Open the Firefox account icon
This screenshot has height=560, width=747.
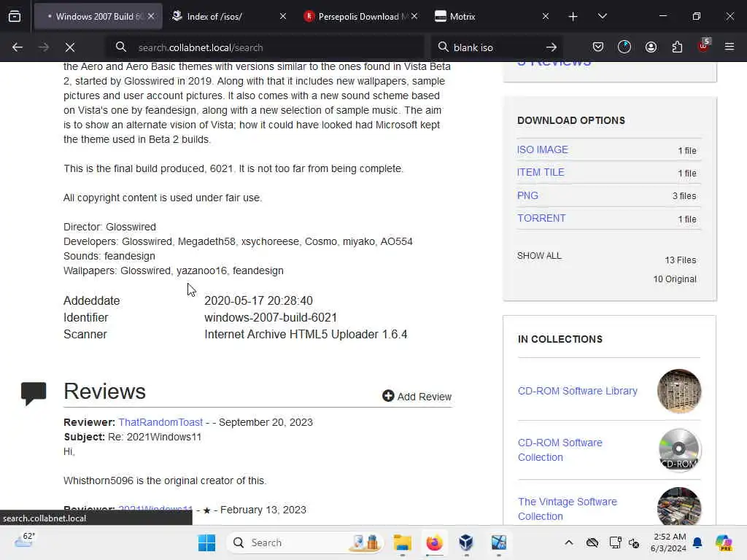tap(651, 47)
